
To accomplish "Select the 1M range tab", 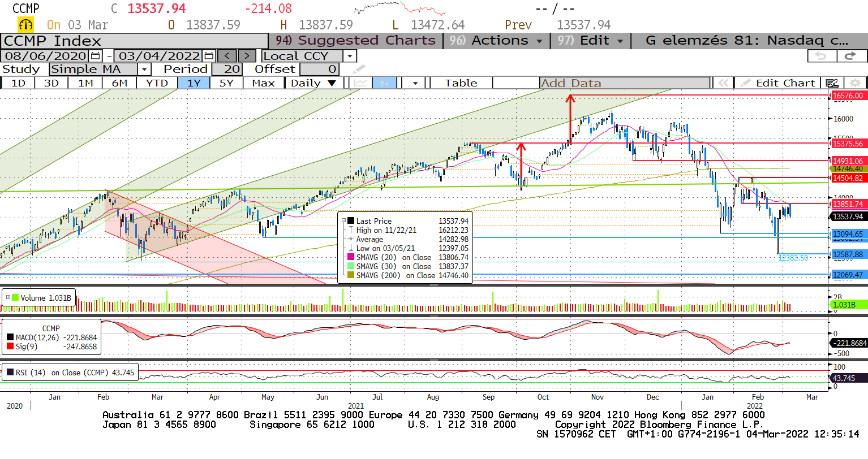I will point(85,83).
